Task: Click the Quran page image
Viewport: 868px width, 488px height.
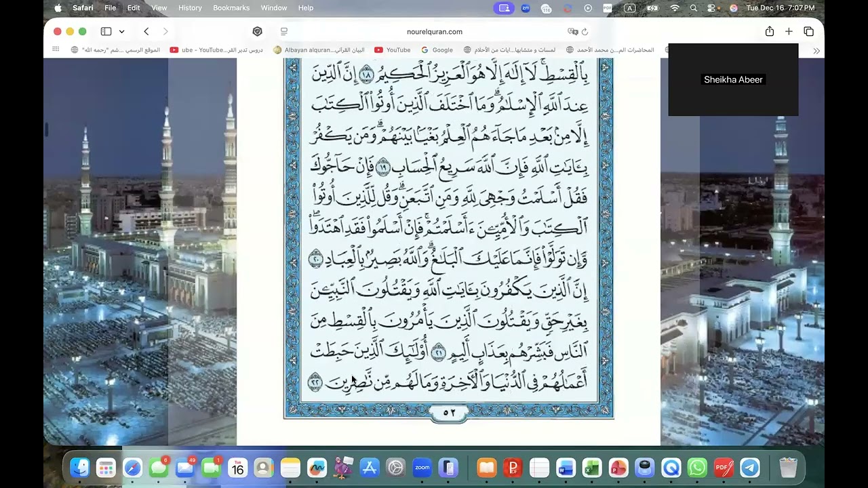Action: coord(449,238)
